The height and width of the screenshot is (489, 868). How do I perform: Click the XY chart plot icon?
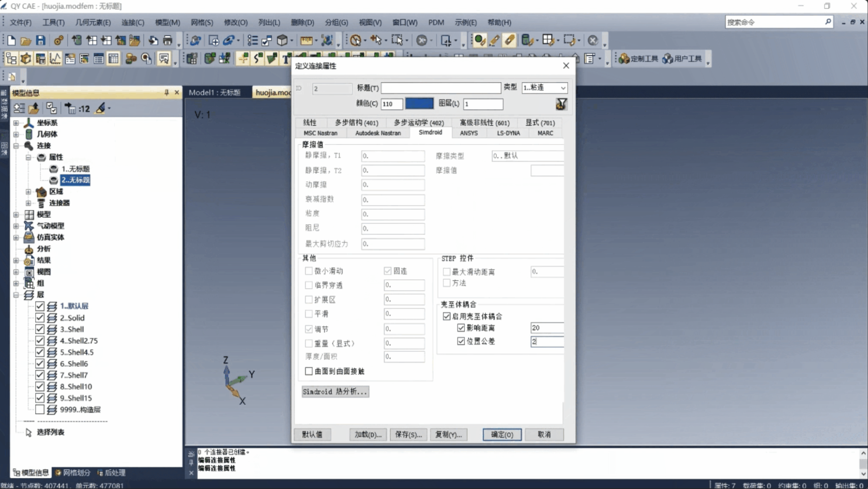point(55,59)
